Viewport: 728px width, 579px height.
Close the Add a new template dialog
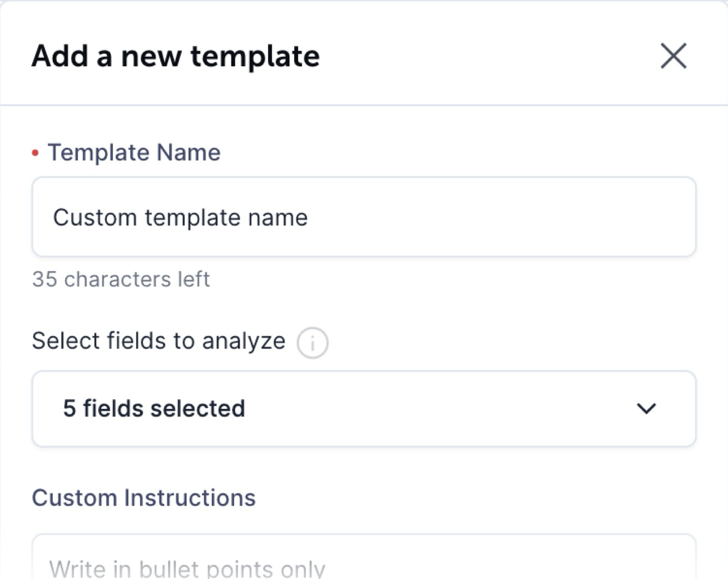pyautogui.click(x=673, y=56)
